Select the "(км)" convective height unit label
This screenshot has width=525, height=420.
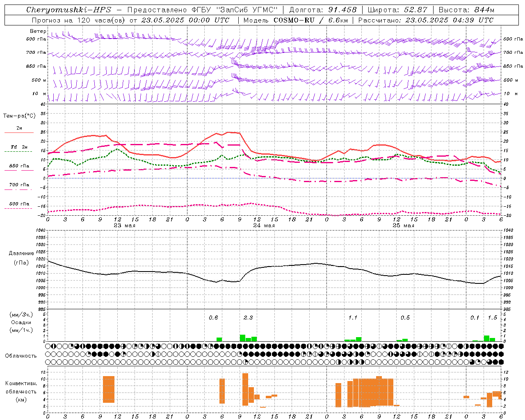[x=21, y=399]
